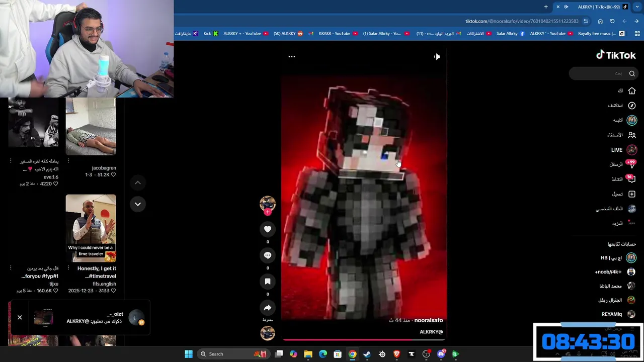Open the 'time traveler' video thumbnail
644x362 pixels.
(91, 228)
